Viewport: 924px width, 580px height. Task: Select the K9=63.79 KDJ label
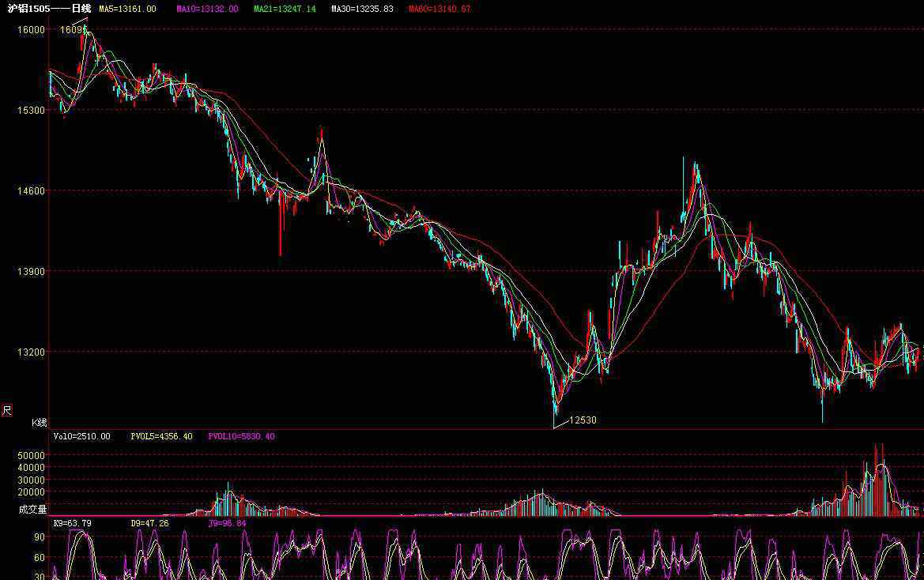click(x=72, y=523)
